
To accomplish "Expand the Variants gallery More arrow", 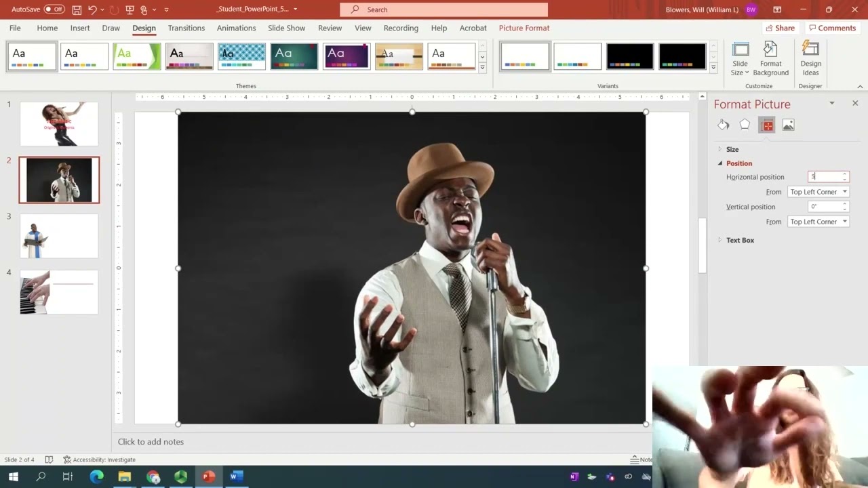I will [x=713, y=67].
